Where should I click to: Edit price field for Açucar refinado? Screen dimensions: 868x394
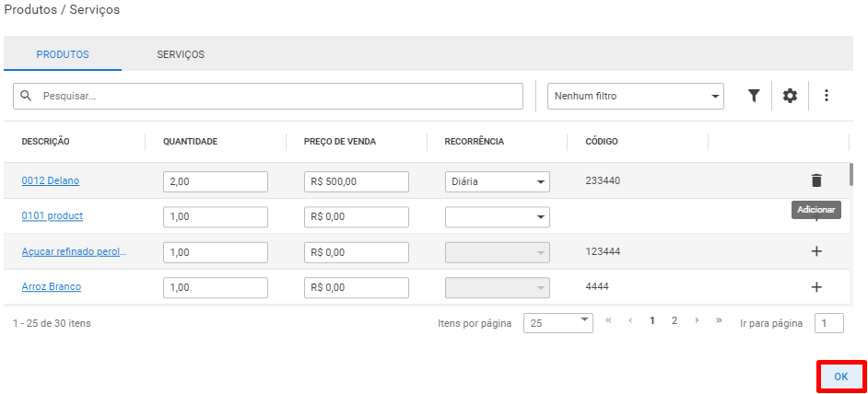pos(357,252)
